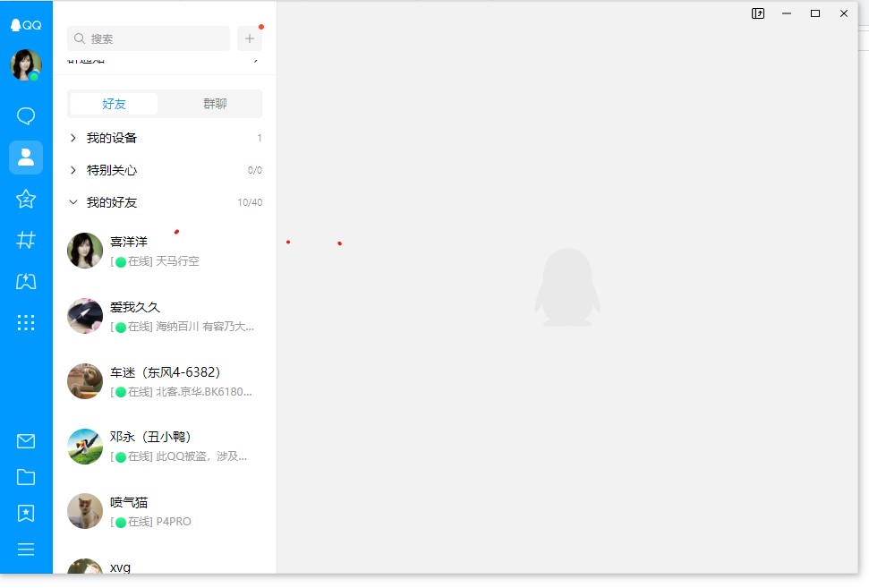869x588 pixels.
Task: Open the Games controller icon
Action: (26, 282)
